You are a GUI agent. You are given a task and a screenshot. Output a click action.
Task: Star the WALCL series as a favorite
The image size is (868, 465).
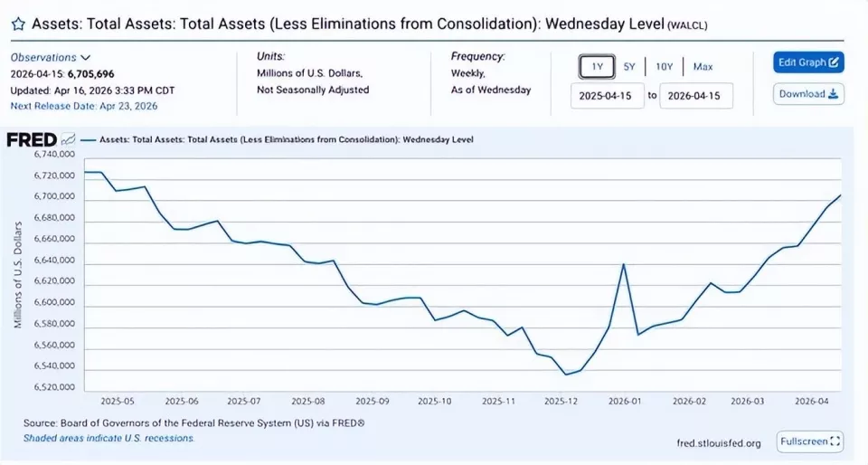pos(18,26)
